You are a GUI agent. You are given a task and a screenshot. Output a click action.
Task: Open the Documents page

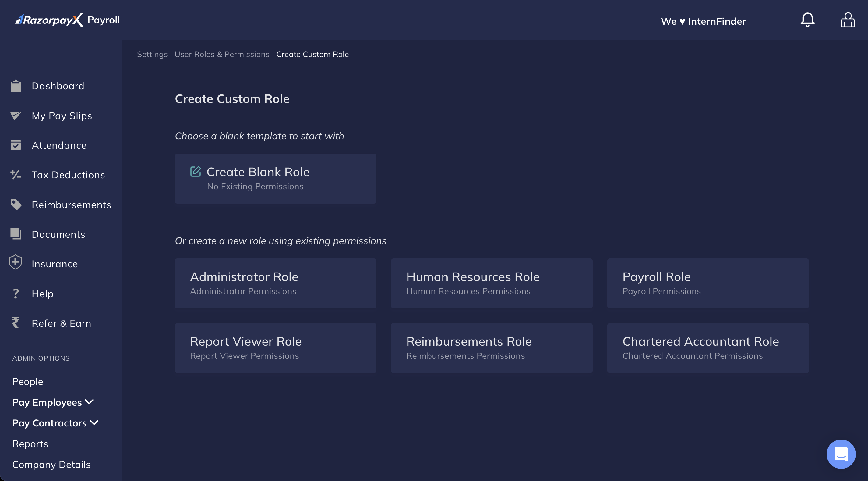tap(58, 234)
